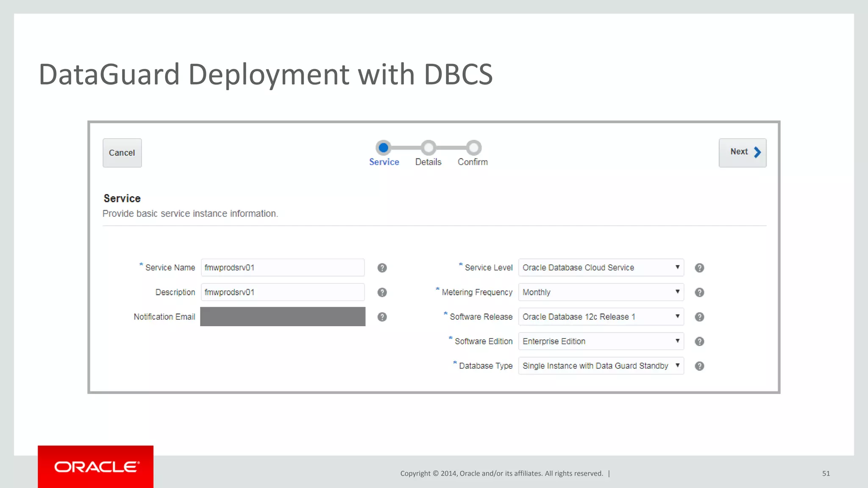The image size is (868, 488).
Task: Open help for Metering Frequency dropdown
Action: click(x=699, y=292)
